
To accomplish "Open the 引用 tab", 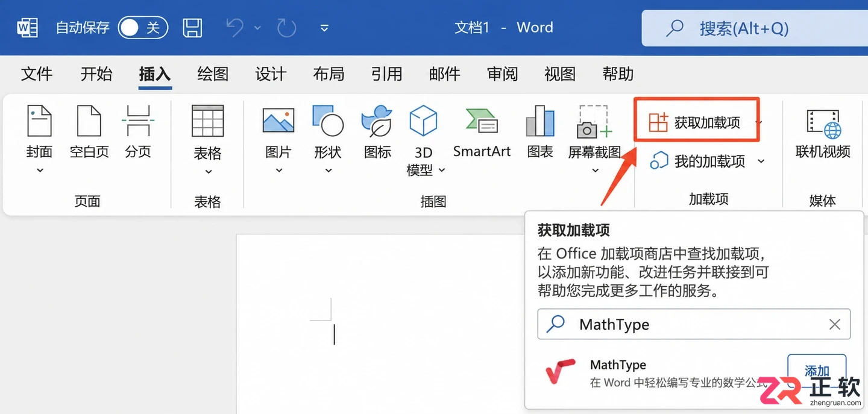I will pos(386,74).
